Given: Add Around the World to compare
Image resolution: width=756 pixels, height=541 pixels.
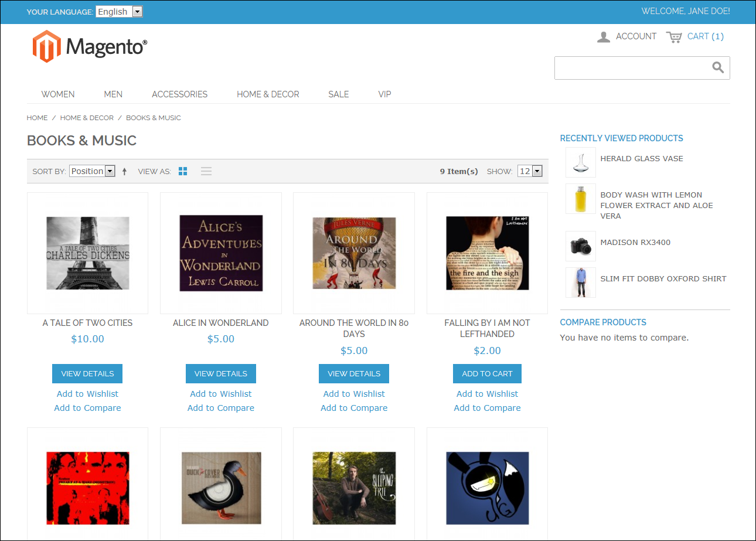Looking at the screenshot, I should click(x=354, y=408).
